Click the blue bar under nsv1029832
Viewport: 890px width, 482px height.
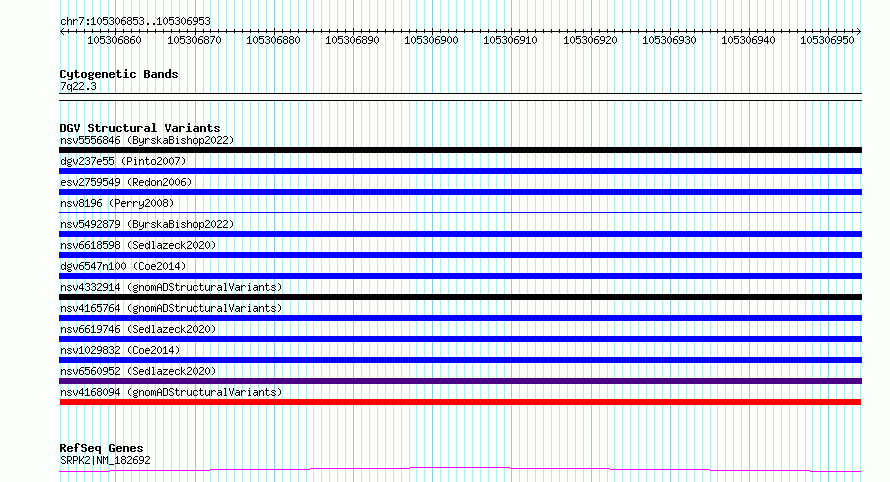pyautogui.click(x=460, y=360)
